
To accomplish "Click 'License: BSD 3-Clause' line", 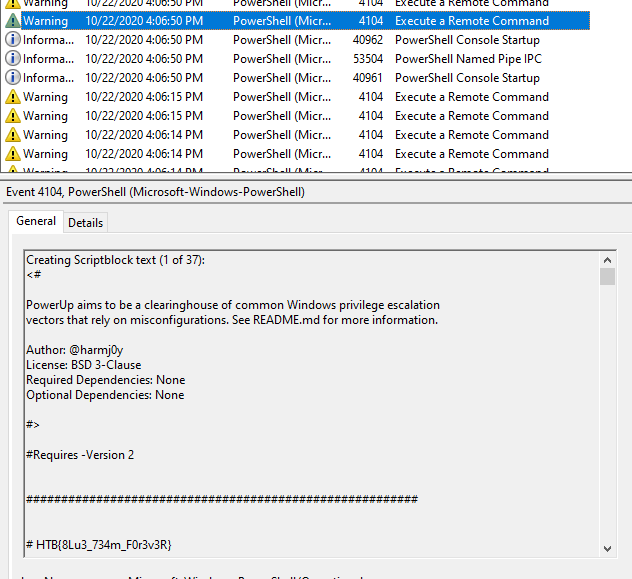I will pyautogui.click(x=83, y=365).
